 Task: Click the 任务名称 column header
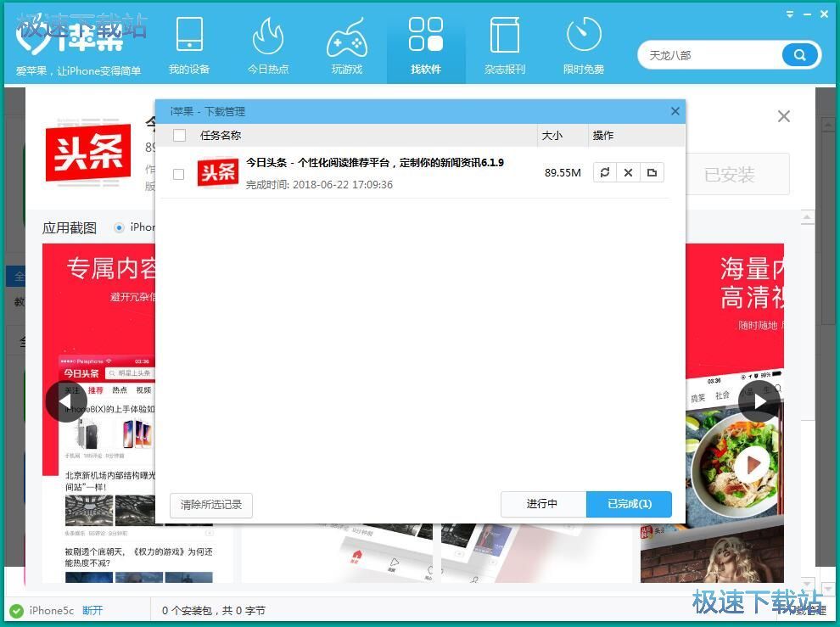221,135
